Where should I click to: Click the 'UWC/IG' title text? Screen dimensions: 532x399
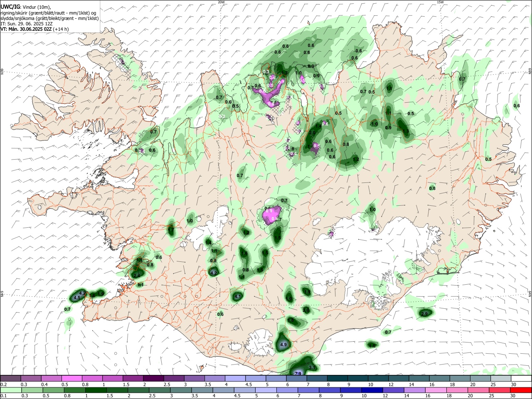tap(10, 7)
